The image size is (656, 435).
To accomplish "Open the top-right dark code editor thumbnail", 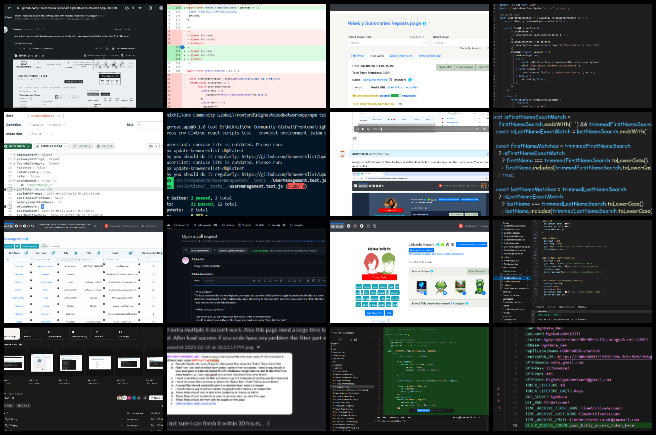I will [x=572, y=56].
